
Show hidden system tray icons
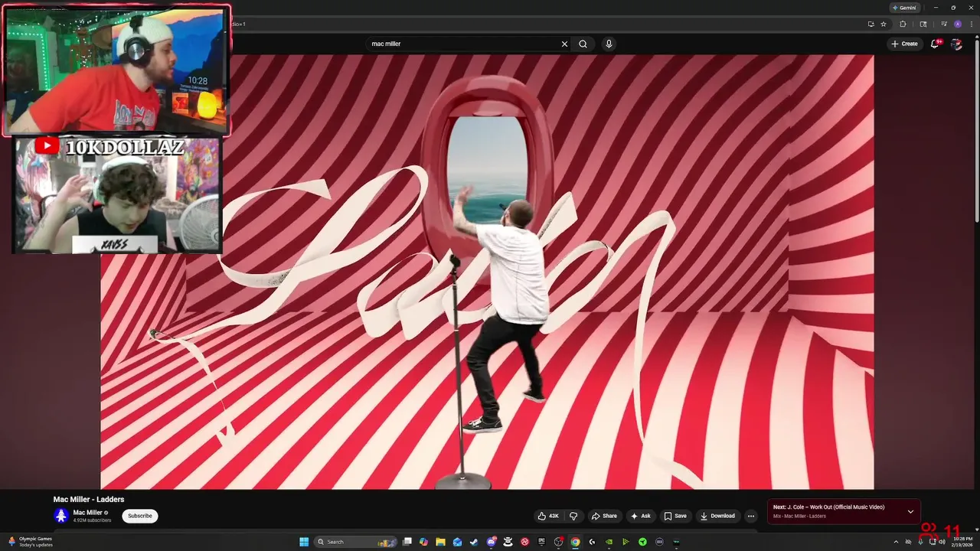tap(896, 542)
